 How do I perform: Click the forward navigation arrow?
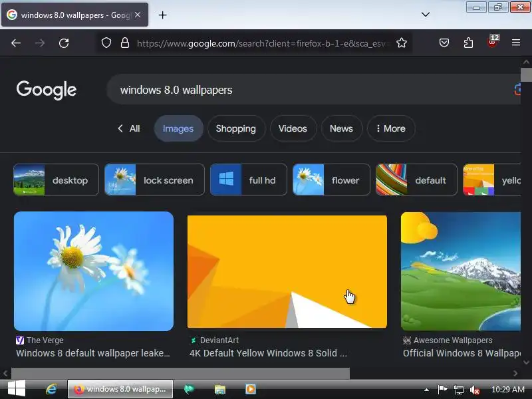click(40, 43)
